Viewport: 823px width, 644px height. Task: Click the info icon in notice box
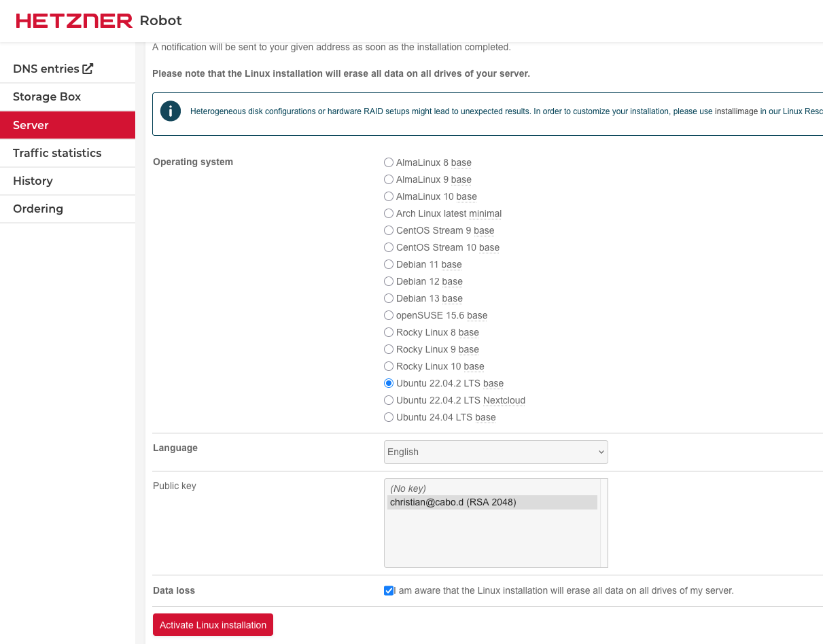click(171, 111)
